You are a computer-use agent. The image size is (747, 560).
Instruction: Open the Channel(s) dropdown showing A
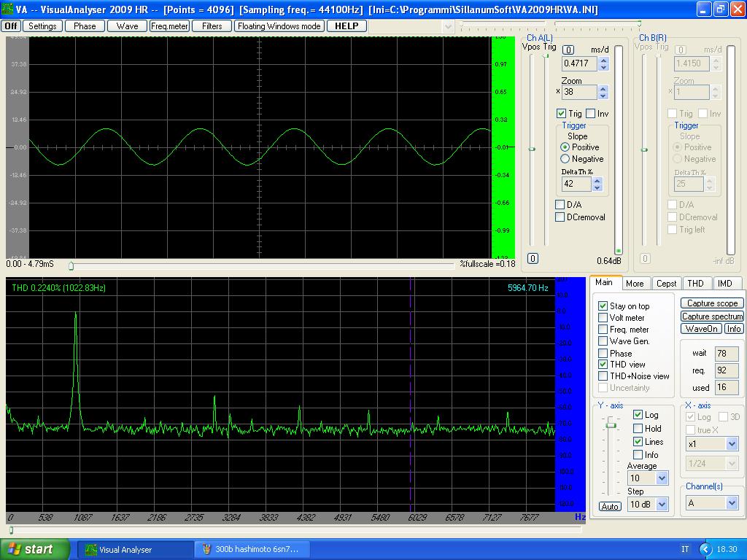732,503
